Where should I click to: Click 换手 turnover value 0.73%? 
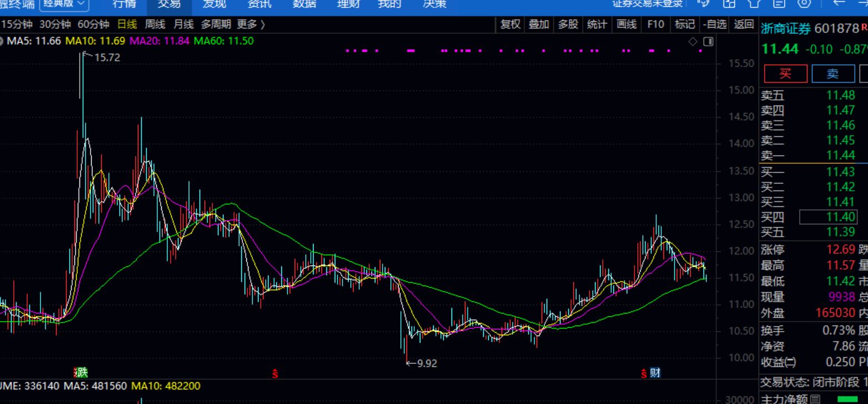pos(839,330)
